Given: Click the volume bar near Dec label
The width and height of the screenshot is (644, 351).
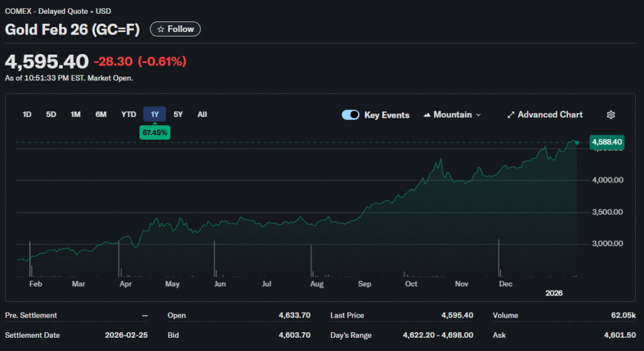Looking at the screenshot, I should click(499, 258).
